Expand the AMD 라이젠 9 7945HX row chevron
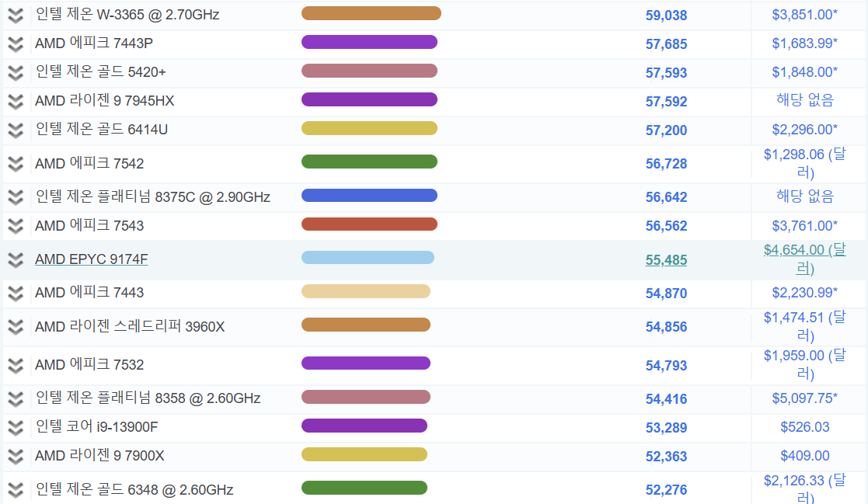 click(16, 101)
